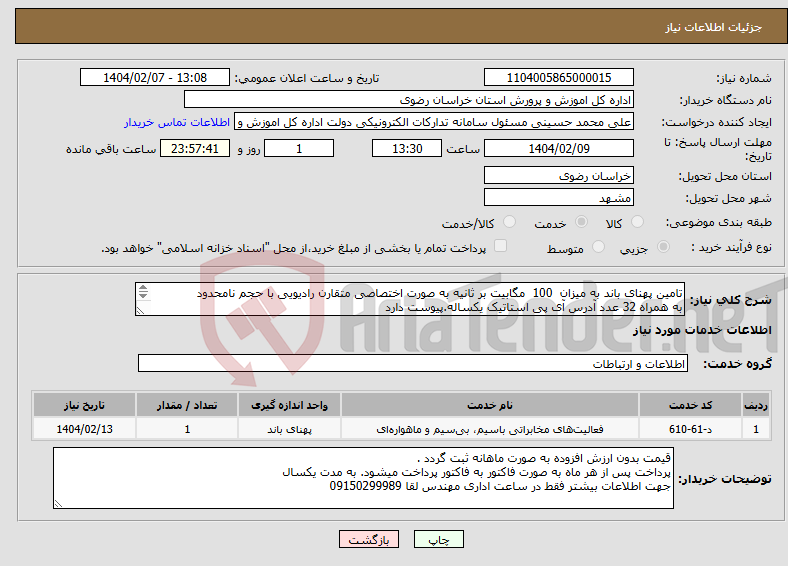Click delivery city field مشهد

(x=558, y=197)
